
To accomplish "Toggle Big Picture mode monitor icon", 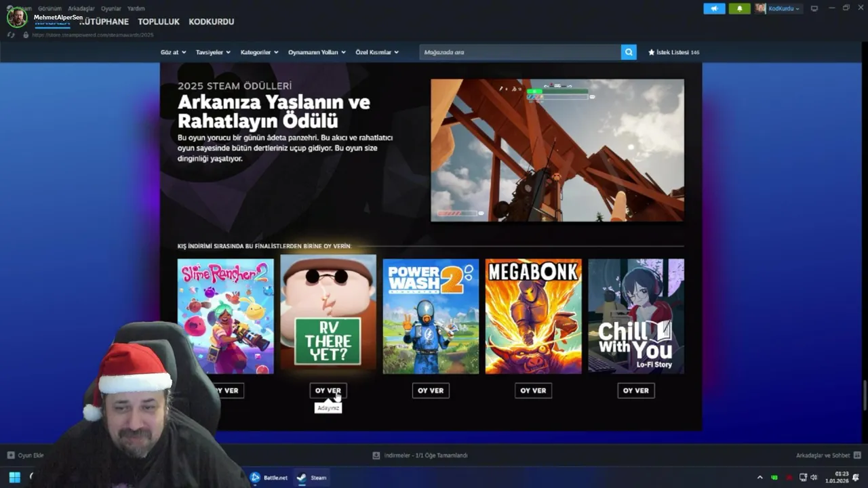I will pyautogui.click(x=814, y=8).
